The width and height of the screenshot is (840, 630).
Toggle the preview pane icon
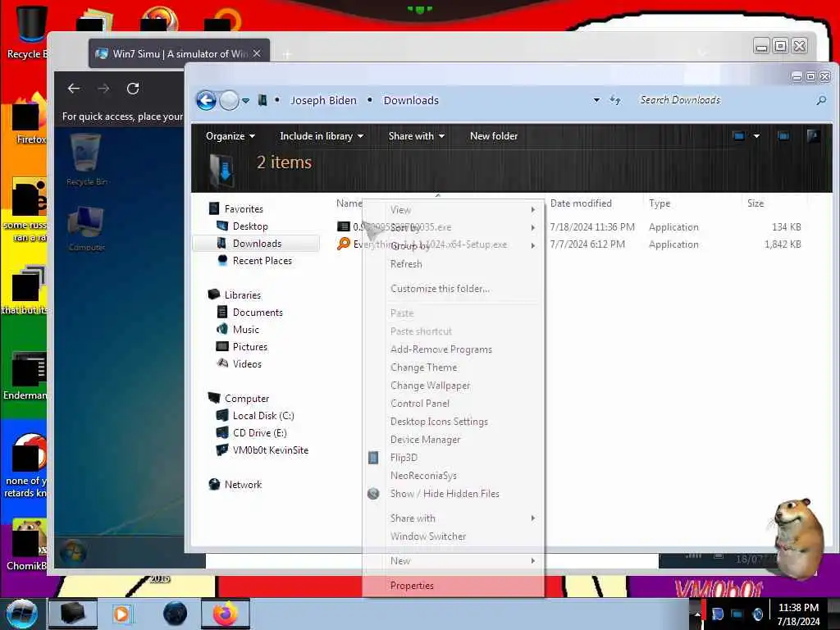[783, 136]
